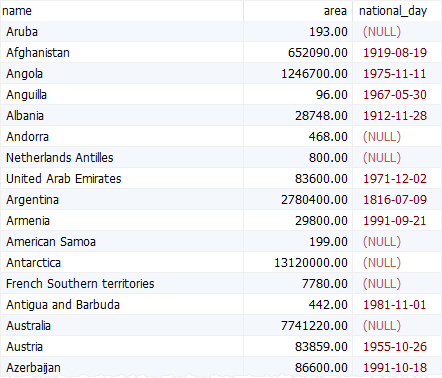Click Australia's NULL national_day cell

397,326
